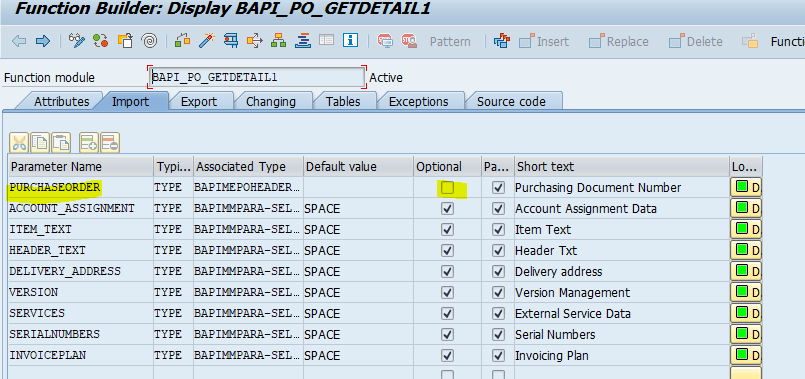Click the Insert toolbar button
The height and width of the screenshot is (379, 805).
544,41
